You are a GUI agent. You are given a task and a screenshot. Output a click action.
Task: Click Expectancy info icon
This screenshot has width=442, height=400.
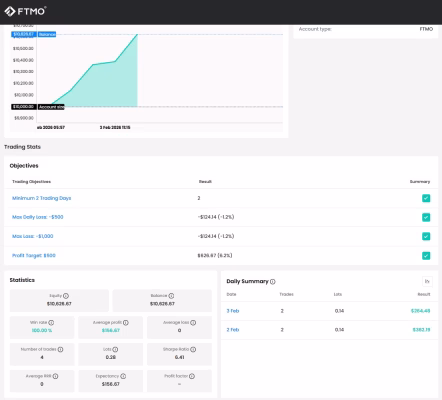[123, 376]
